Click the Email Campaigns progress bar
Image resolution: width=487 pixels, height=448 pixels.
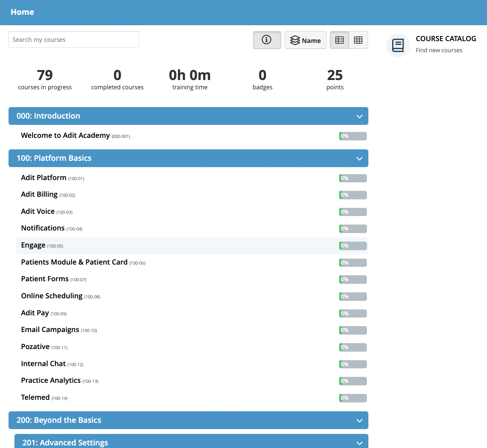click(x=353, y=330)
